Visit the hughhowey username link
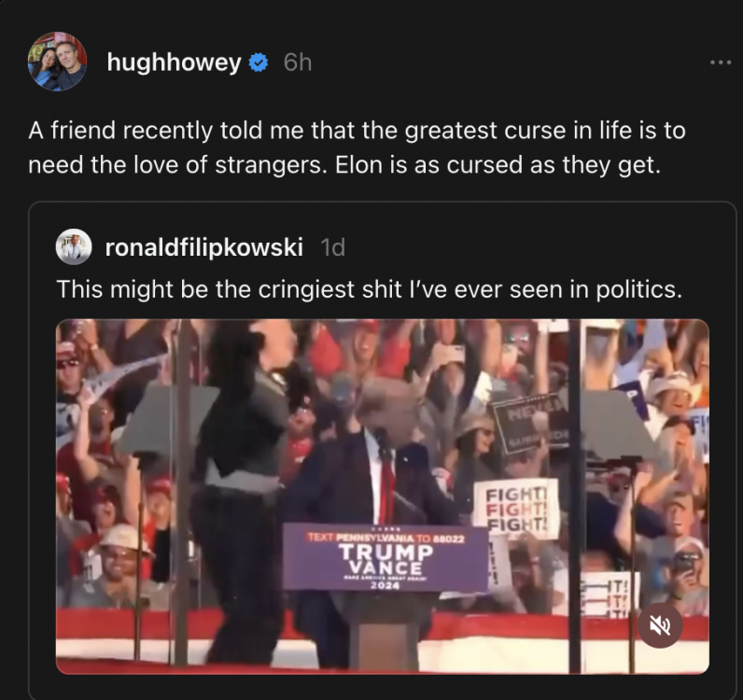Viewport: 743px width, 700px height. click(174, 63)
